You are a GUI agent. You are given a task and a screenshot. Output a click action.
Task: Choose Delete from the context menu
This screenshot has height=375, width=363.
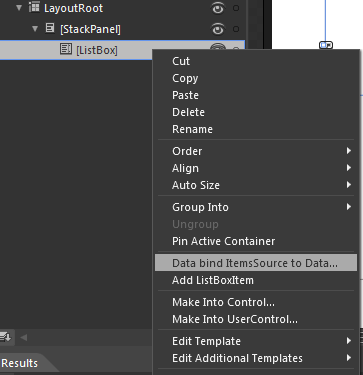pos(256,112)
